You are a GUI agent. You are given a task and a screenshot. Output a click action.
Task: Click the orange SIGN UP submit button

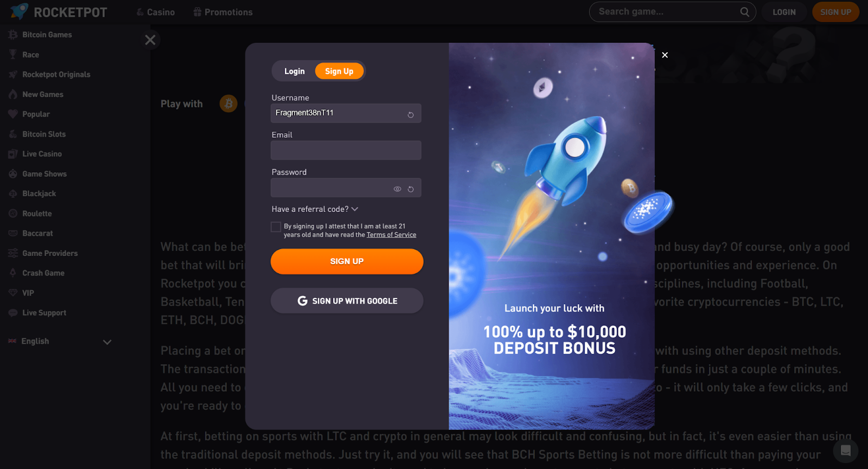click(x=347, y=261)
